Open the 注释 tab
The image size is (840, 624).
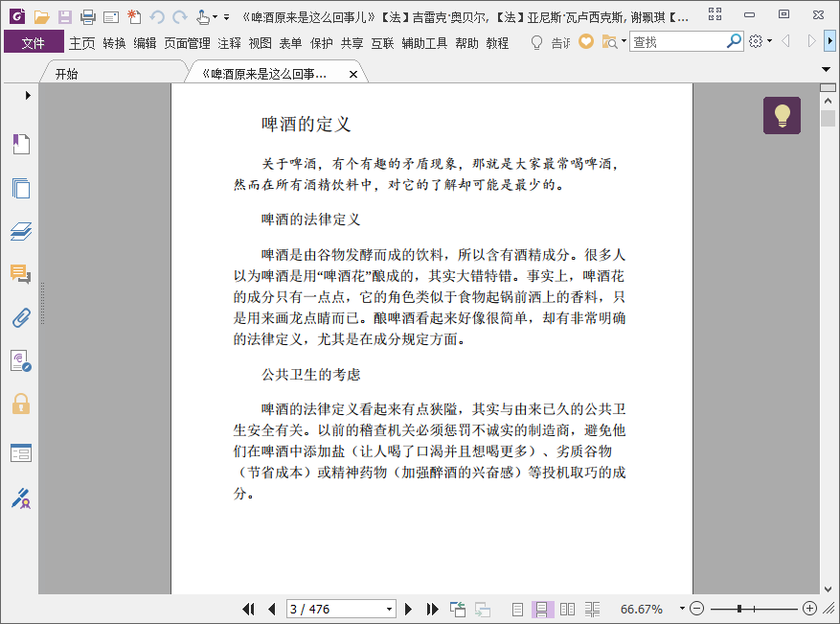(x=229, y=43)
